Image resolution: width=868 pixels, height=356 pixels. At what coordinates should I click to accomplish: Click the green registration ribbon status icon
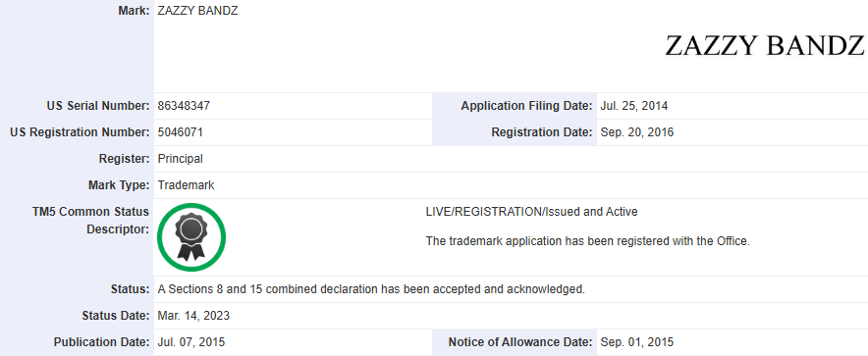(x=191, y=237)
